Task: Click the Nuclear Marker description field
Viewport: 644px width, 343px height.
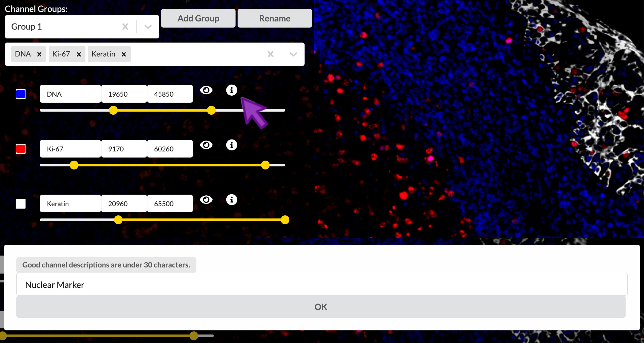Action: pyautogui.click(x=322, y=284)
